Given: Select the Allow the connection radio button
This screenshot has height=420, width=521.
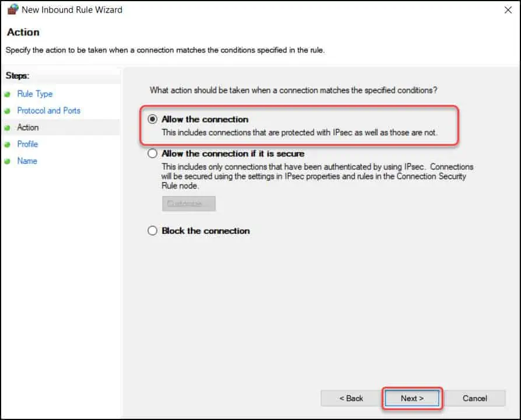Looking at the screenshot, I should (x=152, y=119).
